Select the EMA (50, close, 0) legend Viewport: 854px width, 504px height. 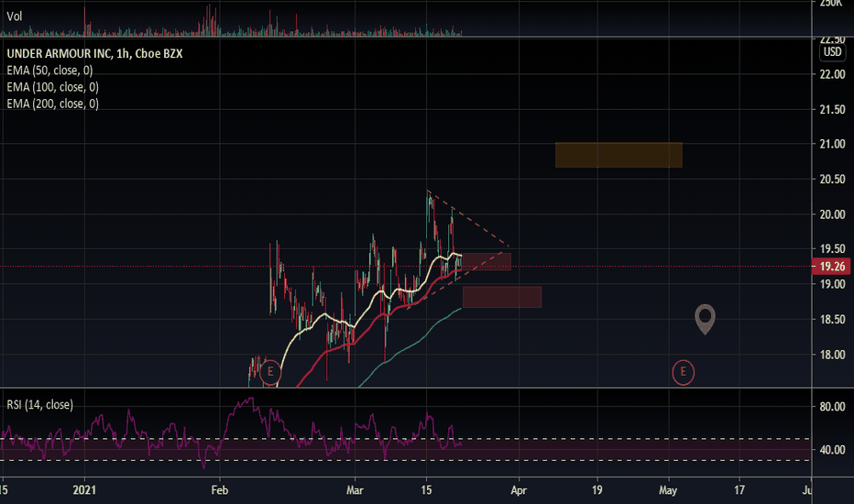click(50, 71)
